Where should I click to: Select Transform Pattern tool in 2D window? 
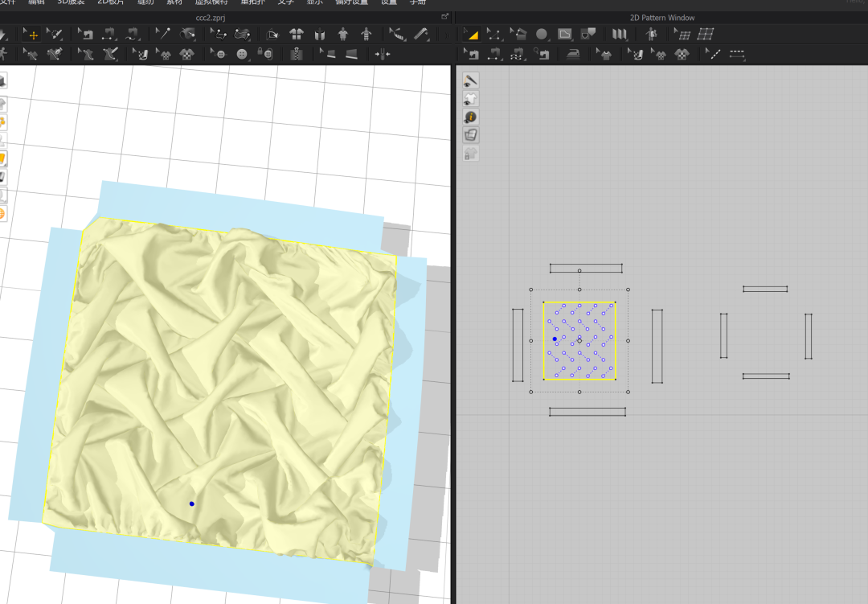tap(471, 35)
